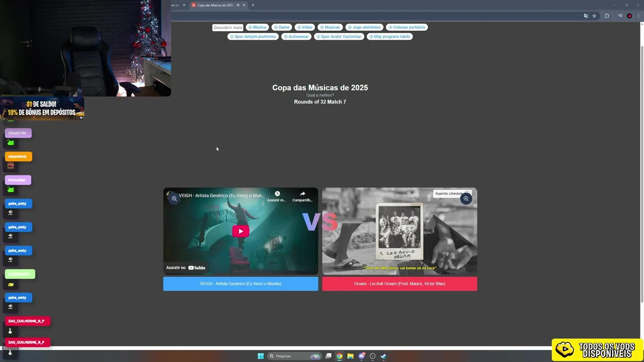Close the Copa das Músicas tab
Image resolution: width=644 pixels, height=362 pixels.
[x=244, y=5]
